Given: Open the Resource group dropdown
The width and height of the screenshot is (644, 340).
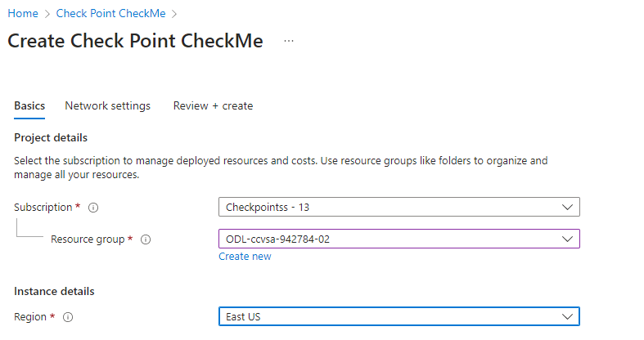Looking at the screenshot, I should click(399, 239).
